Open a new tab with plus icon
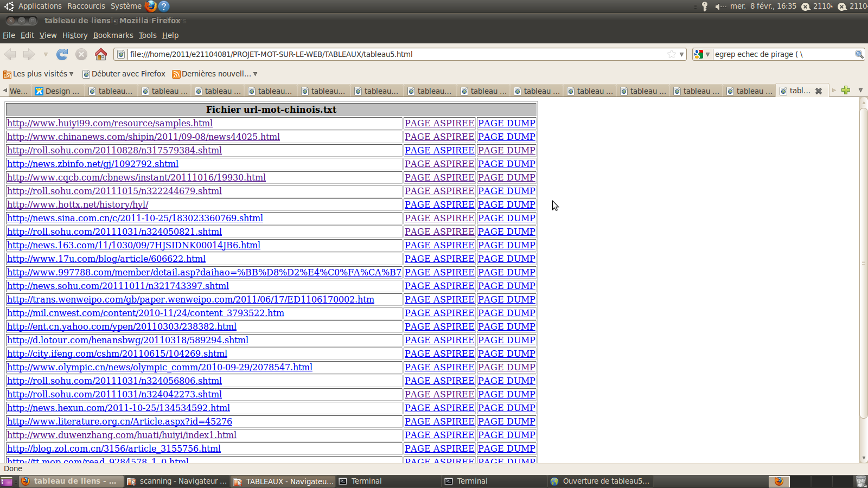The height and width of the screenshot is (488, 868). coord(846,91)
